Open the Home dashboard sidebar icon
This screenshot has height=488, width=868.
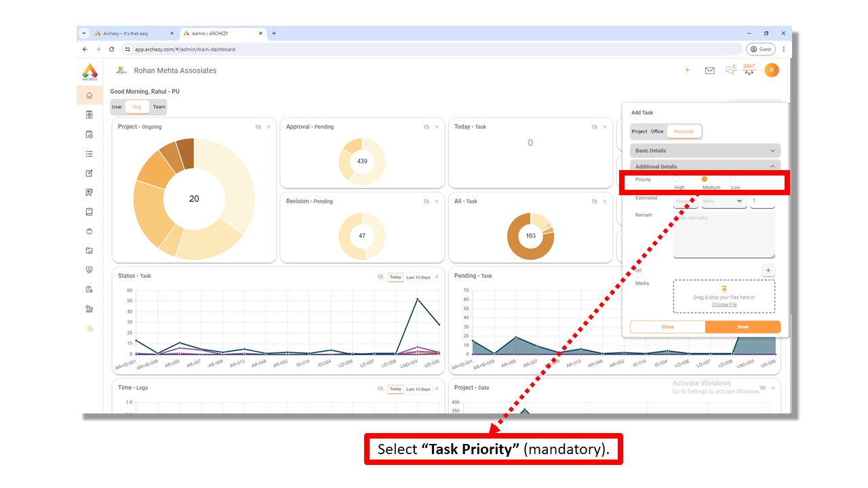click(90, 96)
